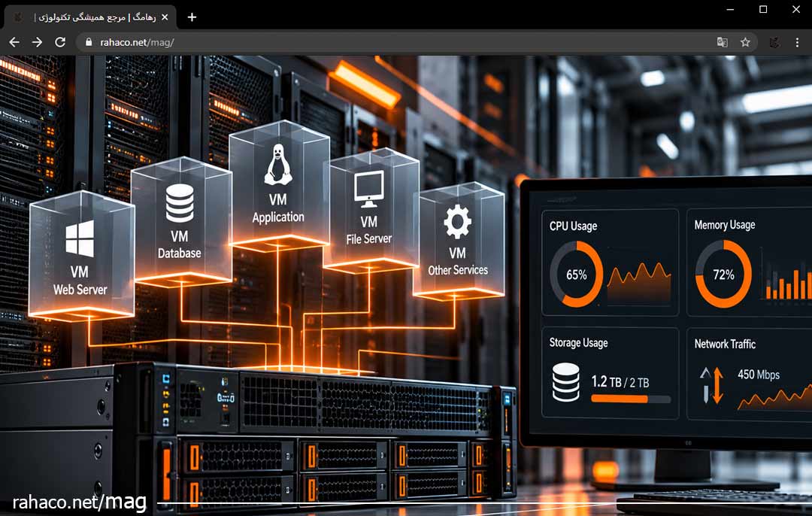The height and width of the screenshot is (516, 812).
Task: Click the CPU usage line chart
Action: pyautogui.click(x=639, y=283)
